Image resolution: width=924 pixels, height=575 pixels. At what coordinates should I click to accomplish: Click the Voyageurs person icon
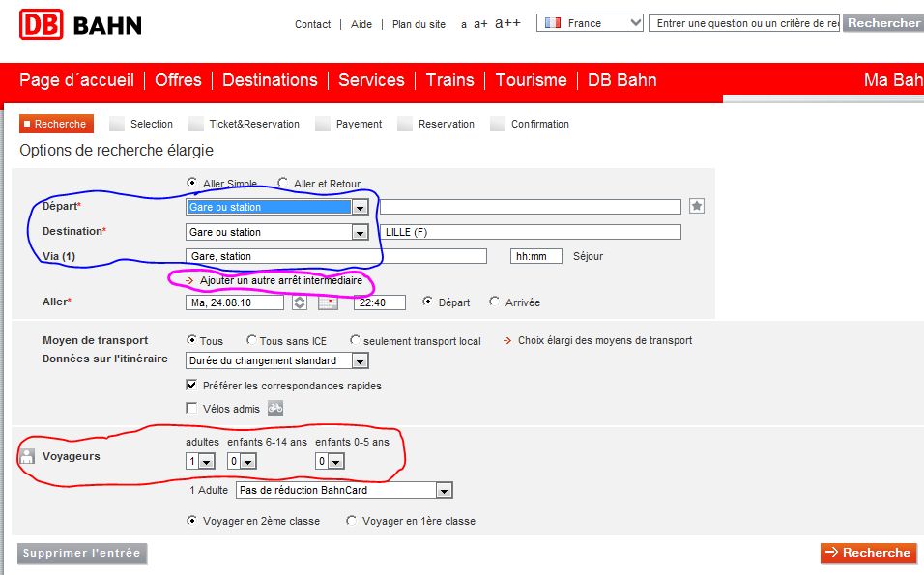coord(26,456)
